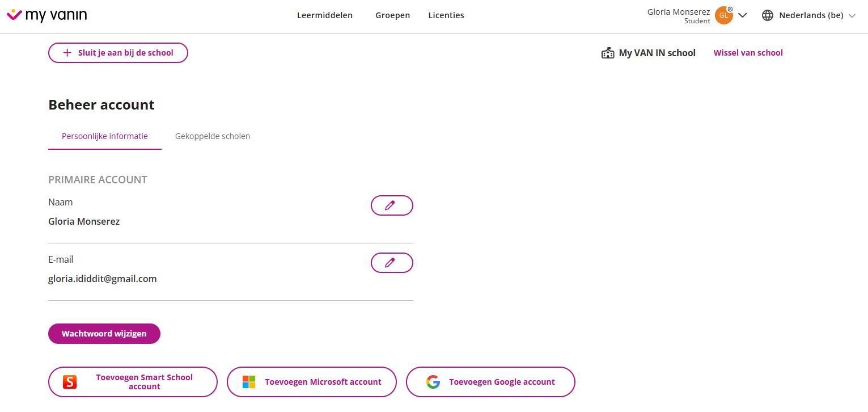Select the Persoonlijke informatie tab
This screenshot has height=412, width=868.
pyautogui.click(x=105, y=136)
